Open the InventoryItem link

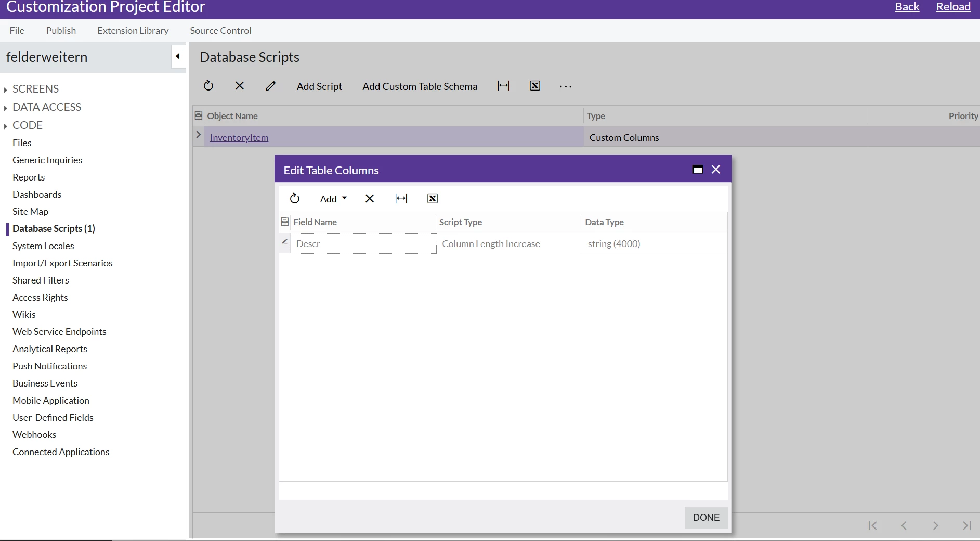tap(239, 138)
